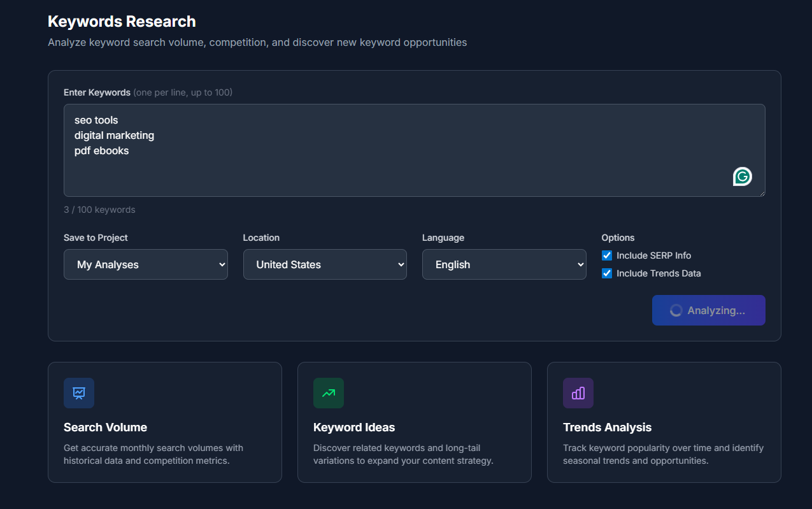Open the Location dropdown showing United States
The width and height of the screenshot is (812, 509).
325,264
